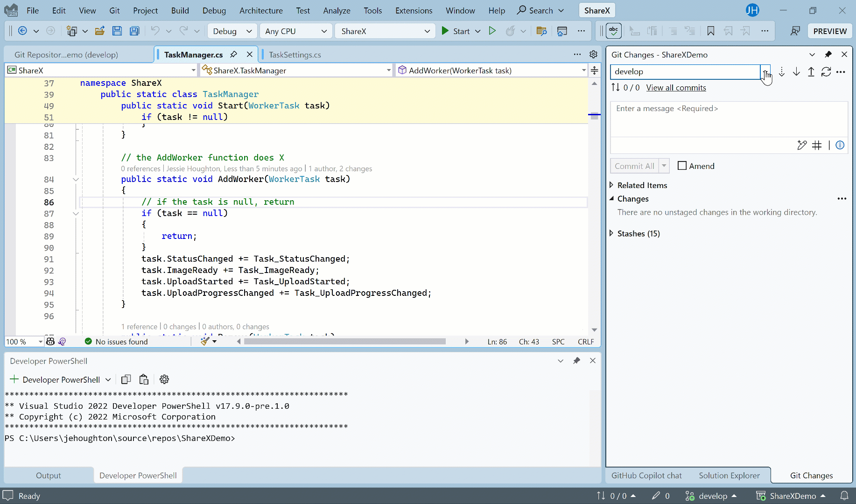Toggle pin on TaskManager.cs tab
Screen dimensions: 856x504
coord(234,55)
